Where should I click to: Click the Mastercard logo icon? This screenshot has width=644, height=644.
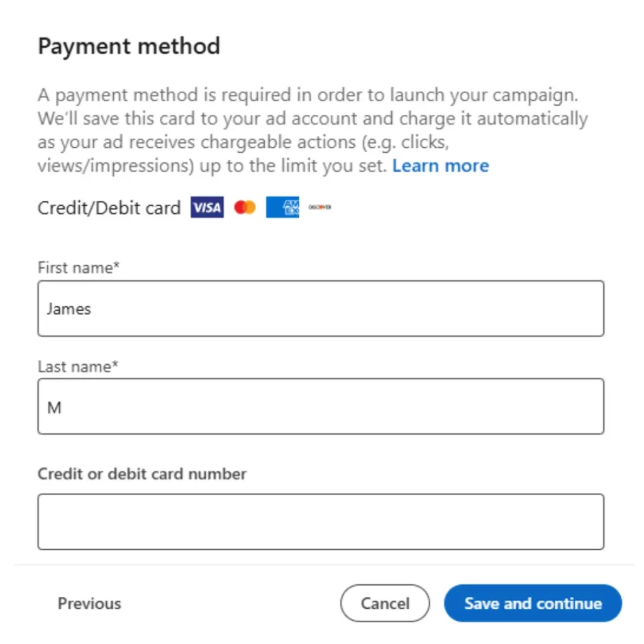245,208
